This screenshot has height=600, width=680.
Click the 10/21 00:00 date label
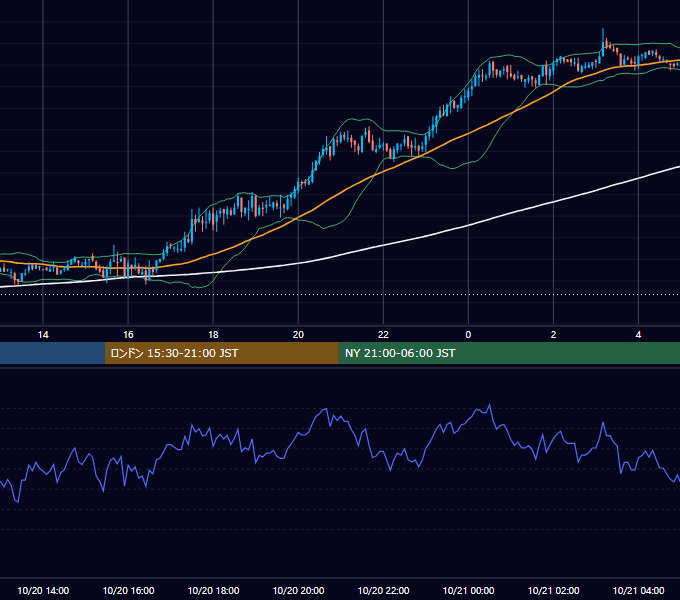point(468,590)
